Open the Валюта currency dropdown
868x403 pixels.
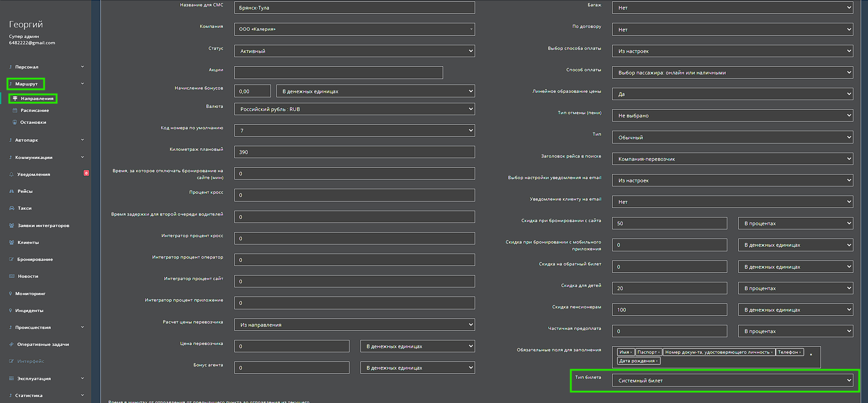click(x=355, y=109)
